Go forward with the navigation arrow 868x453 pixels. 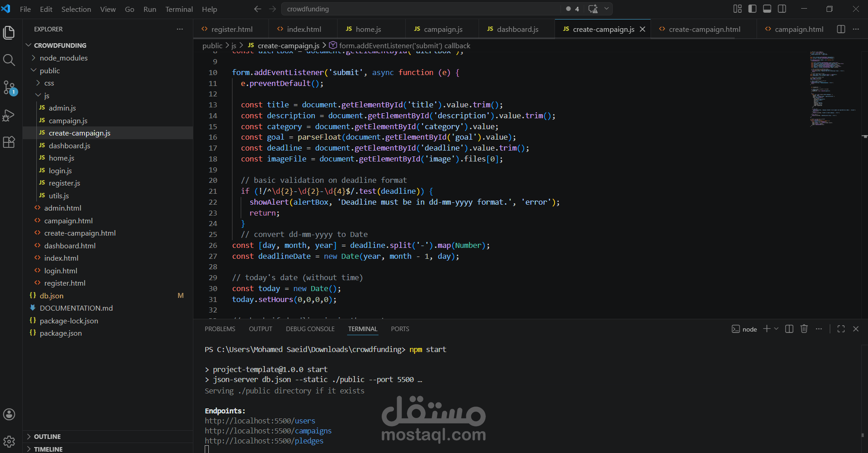[x=273, y=9]
